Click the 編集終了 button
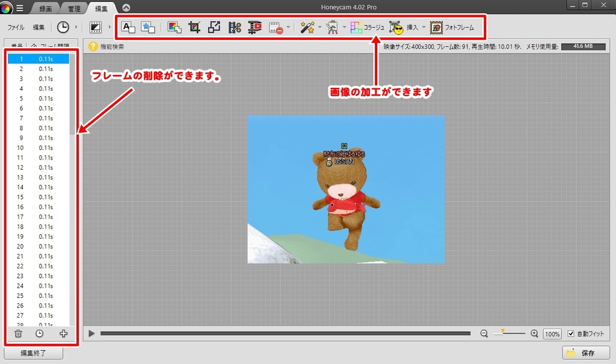Screen dimensions: 616x364 [33, 353]
